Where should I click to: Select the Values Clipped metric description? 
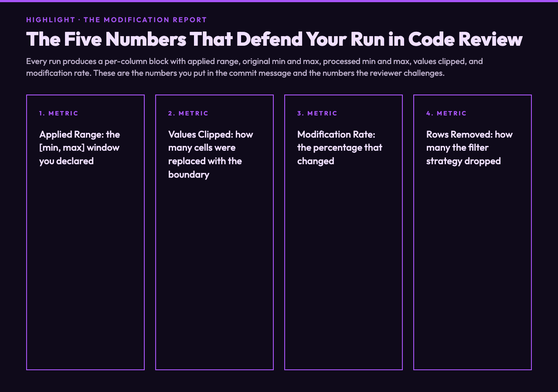pos(211,154)
